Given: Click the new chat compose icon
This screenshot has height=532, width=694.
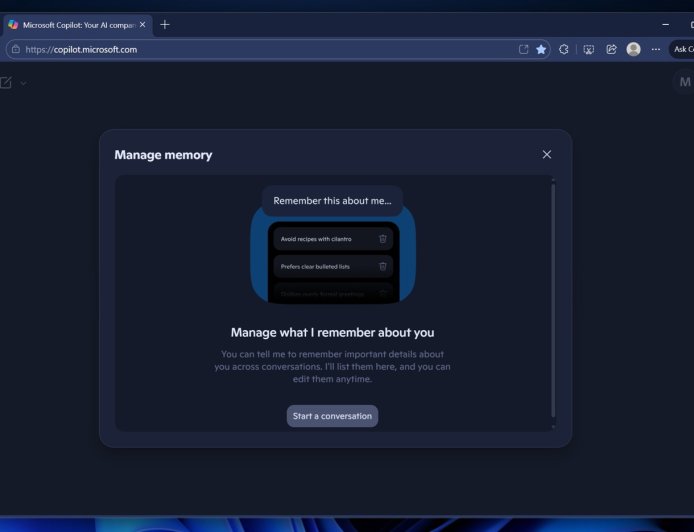Looking at the screenshot, I should (7, 83).
